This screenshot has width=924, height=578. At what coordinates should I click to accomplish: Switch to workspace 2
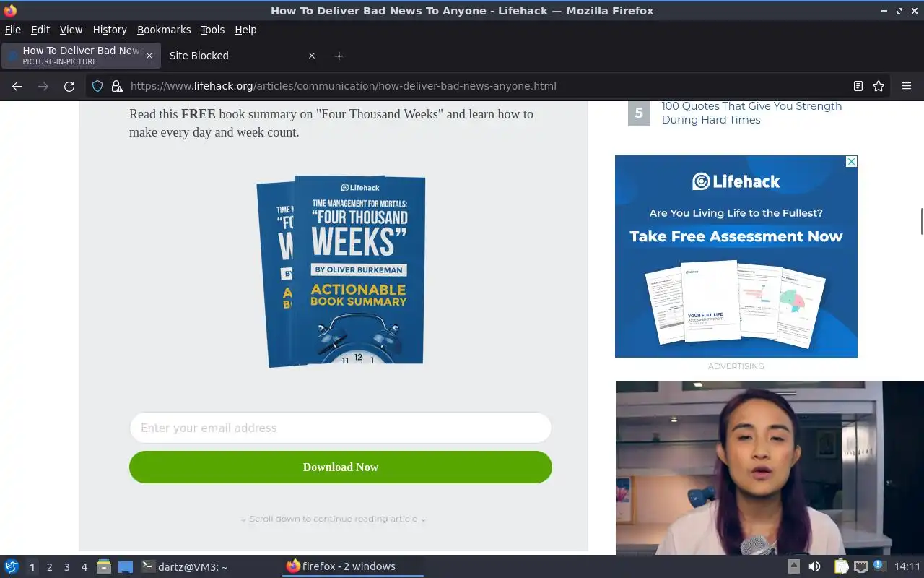click(49, 567)
